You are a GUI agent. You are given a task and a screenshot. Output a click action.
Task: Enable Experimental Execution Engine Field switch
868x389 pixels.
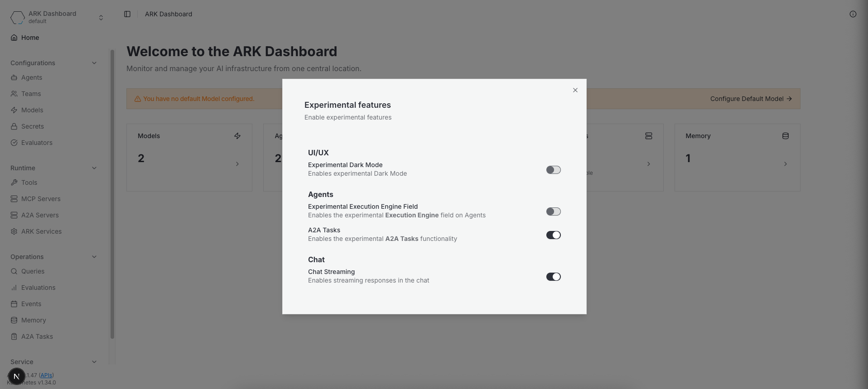coord(553,211)
